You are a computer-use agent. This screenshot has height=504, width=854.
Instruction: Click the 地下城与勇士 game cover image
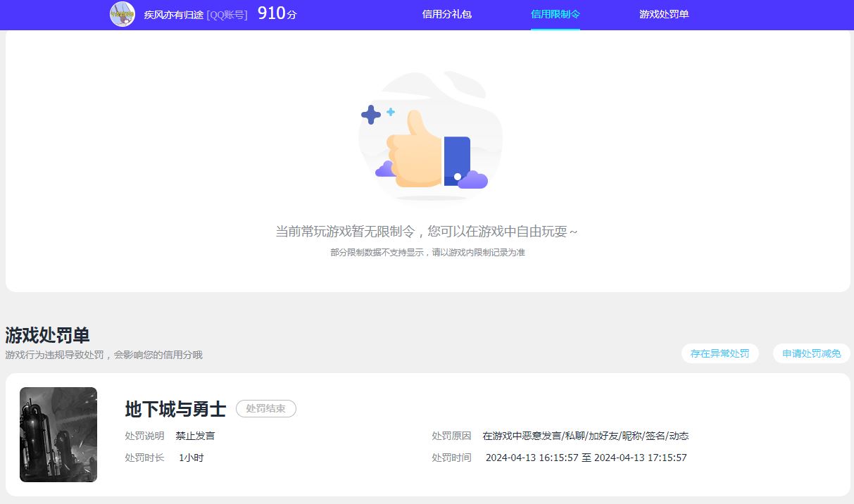click(x=58, y=434)
